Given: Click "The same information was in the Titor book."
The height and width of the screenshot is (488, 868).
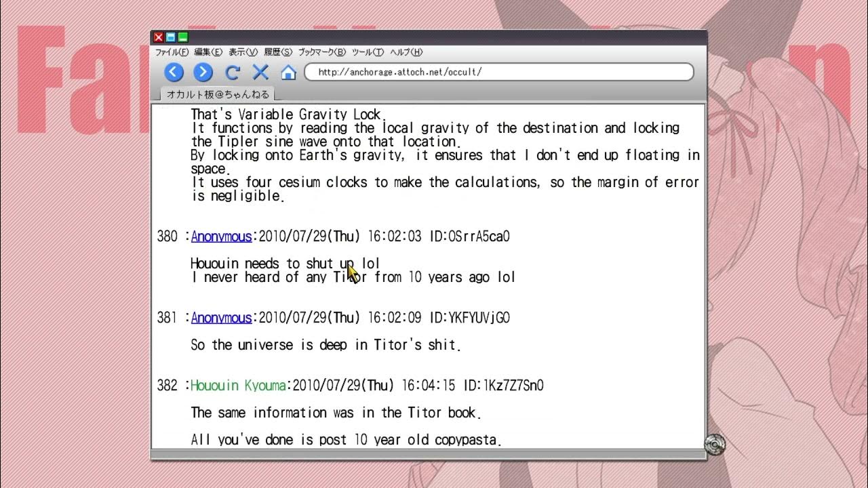Looking at the screenshot, I should pyautogui.click(x=336, y=413).
